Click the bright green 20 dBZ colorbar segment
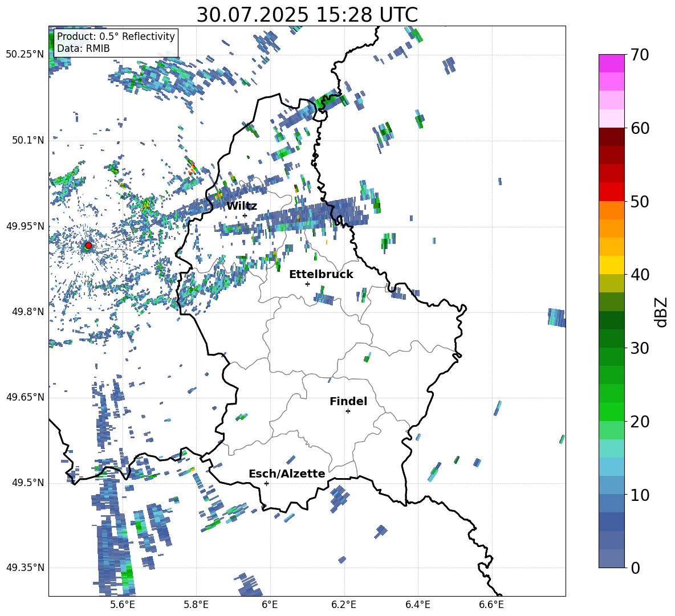The image size is (675, 616). point(611,411)
